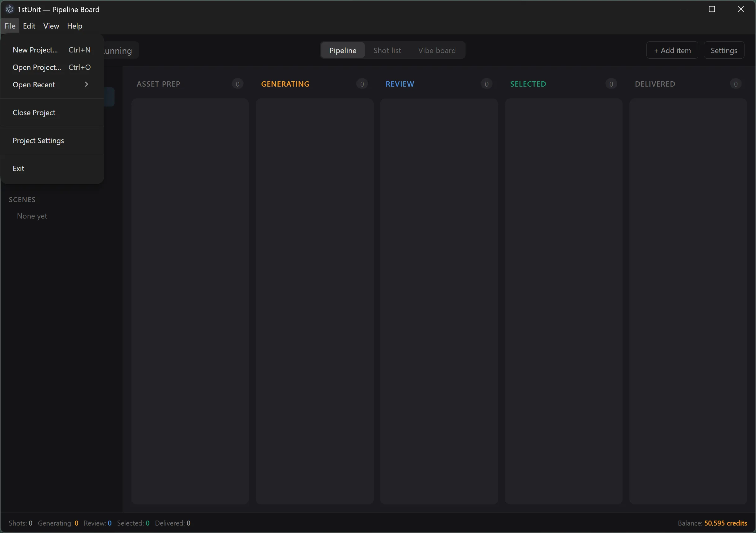Click the None yet scenes placeholder
Viewport: 756px width, 533px height.
[x=32, y=216]
